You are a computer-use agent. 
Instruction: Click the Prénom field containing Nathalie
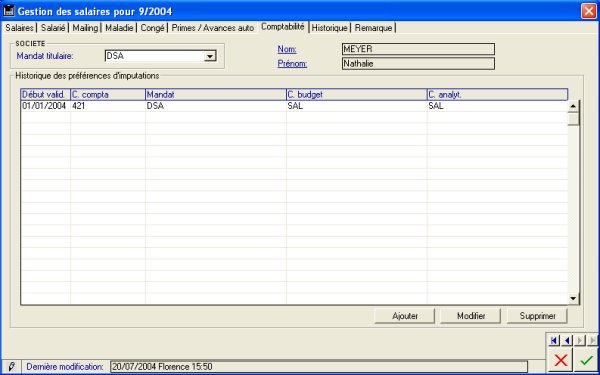point(418,64)
